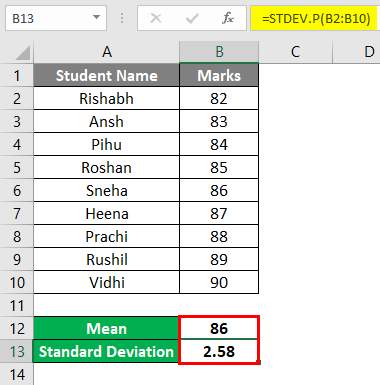Click the green Mean label cell

106,329
